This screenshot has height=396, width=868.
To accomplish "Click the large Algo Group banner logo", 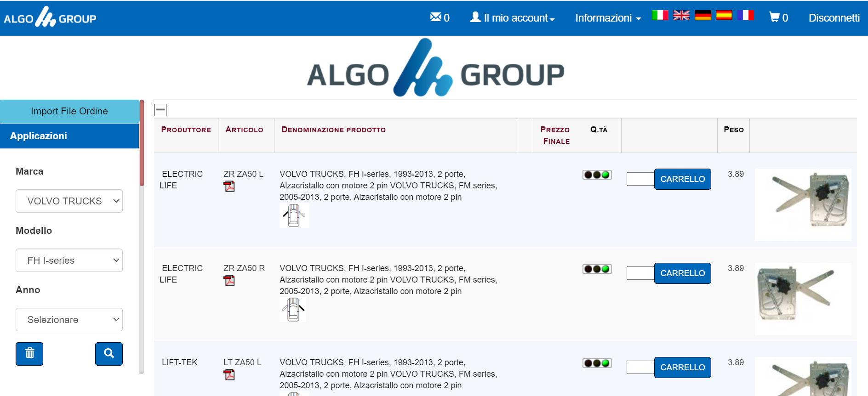I will pyautogui.click(x=435, y=68).
